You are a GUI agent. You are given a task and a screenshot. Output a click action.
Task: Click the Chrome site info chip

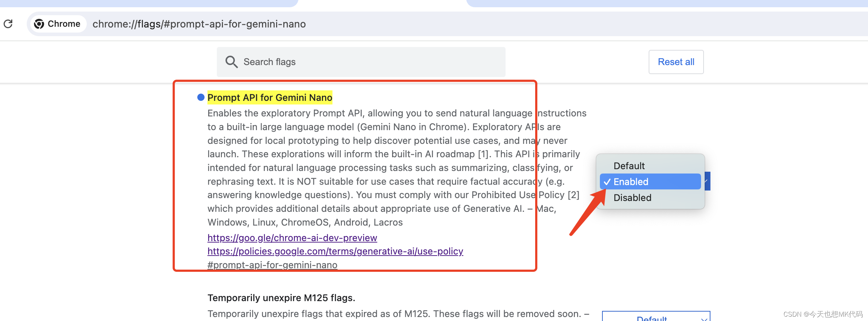(58, 24)
